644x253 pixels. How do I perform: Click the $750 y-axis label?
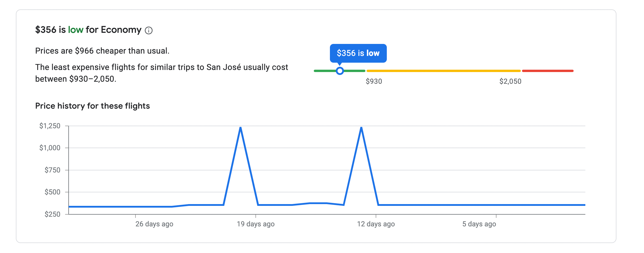[x=52, y=170]
